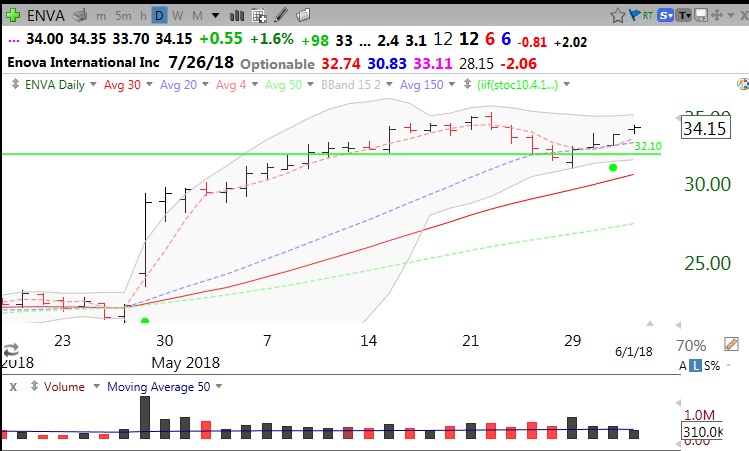Open the ENVA Daily dropdown arrow
Image resolution: width=749 pixels, height=451 pixels.
point(93,85)
